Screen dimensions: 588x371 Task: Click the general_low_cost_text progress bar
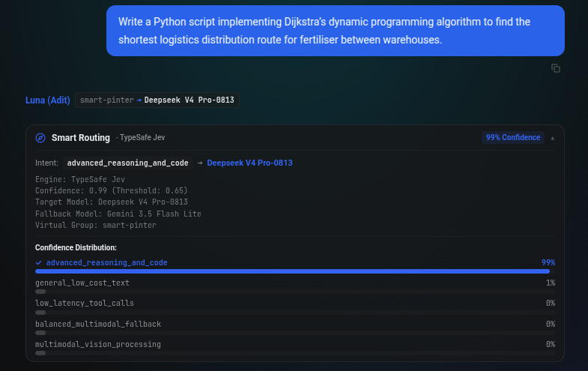click(x=295, y=292)
